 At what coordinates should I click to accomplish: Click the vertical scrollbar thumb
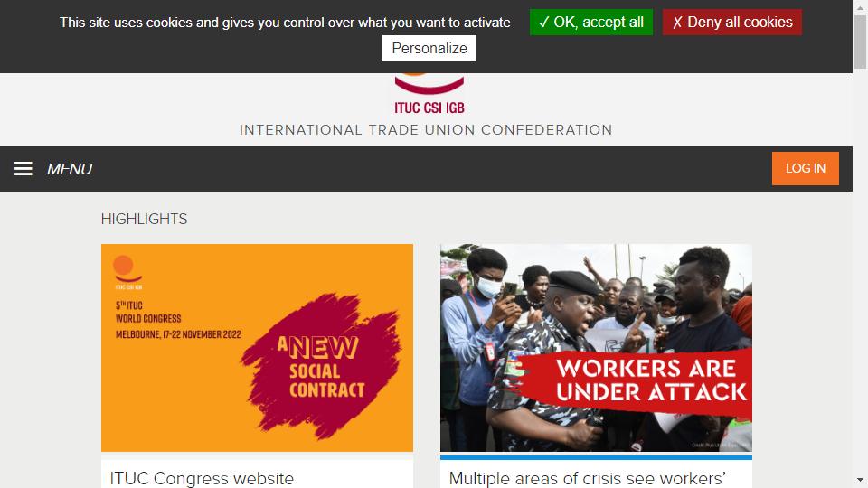(x=860, y=42)
